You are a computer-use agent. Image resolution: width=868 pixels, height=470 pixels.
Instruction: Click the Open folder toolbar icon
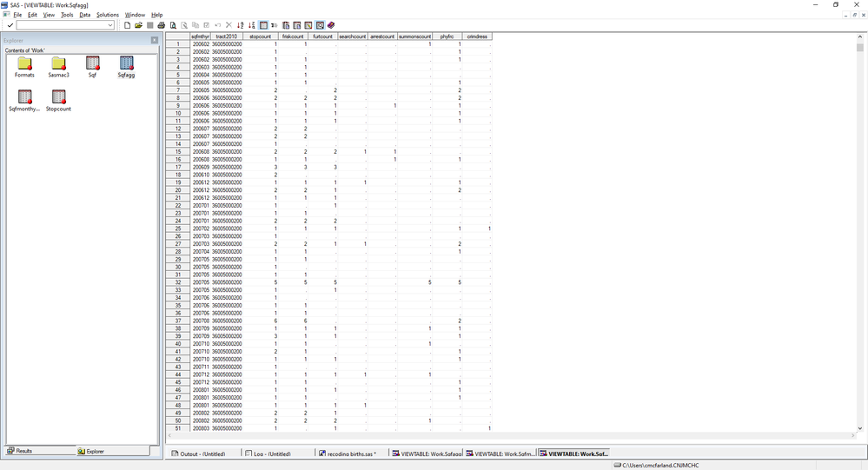pyautogui.click(x=138, y=25)
